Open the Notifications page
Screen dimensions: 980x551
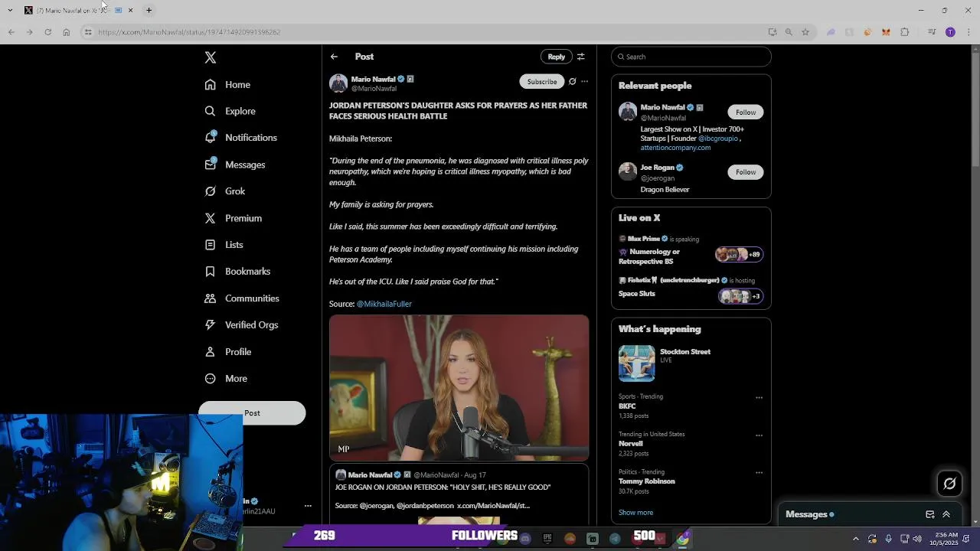(x=241, y=138)
